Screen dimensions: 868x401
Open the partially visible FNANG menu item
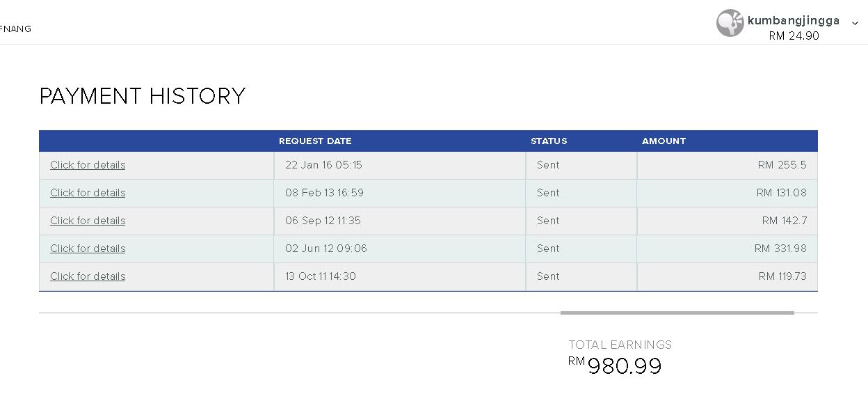point(15,29)
